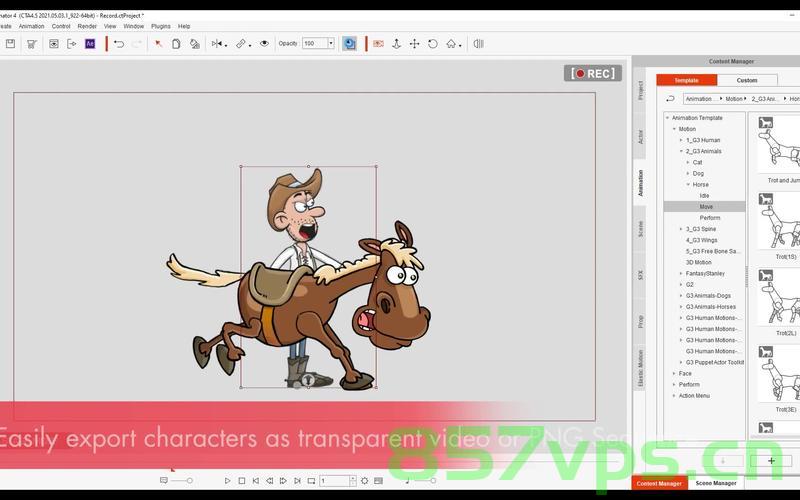Viewport: 800px width, 500px height.
Task: Open the Animation menu
Action: coord(31,26)
